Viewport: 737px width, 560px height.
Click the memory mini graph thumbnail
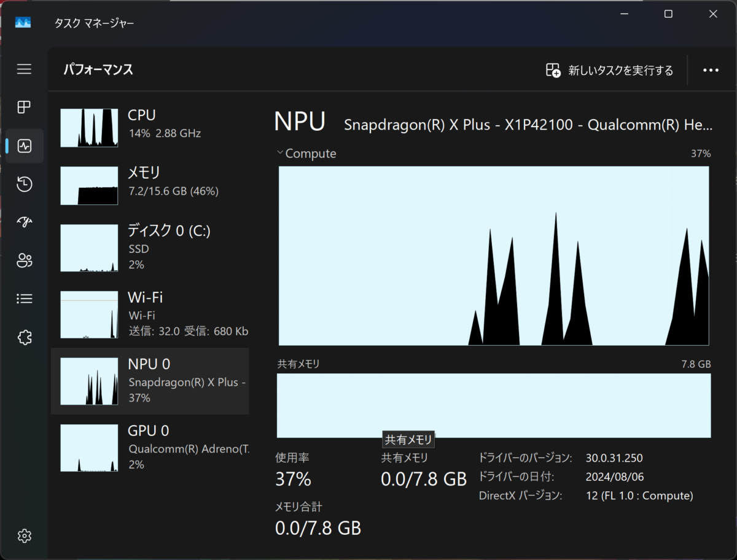[x=89, y=185]
